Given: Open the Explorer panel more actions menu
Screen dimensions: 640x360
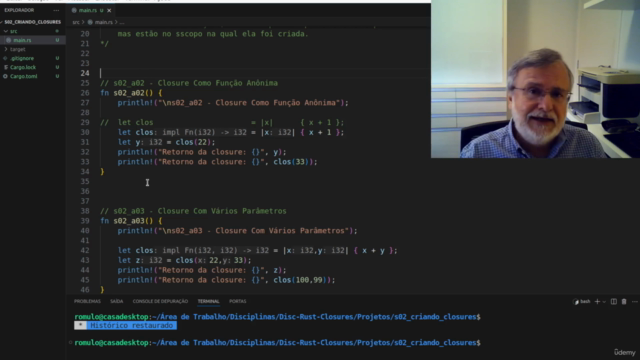Looking at the screenshot, I should 56,10.
